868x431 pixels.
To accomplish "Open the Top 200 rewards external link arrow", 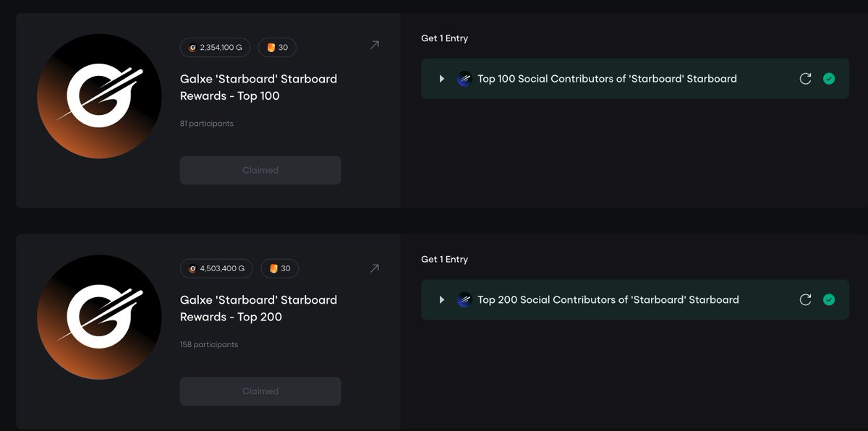I will tap(374, 268).
